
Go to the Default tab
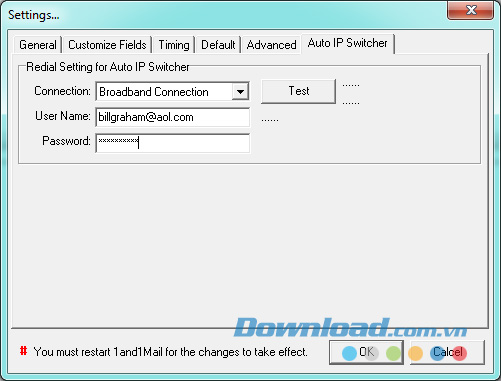pos(218,45)
